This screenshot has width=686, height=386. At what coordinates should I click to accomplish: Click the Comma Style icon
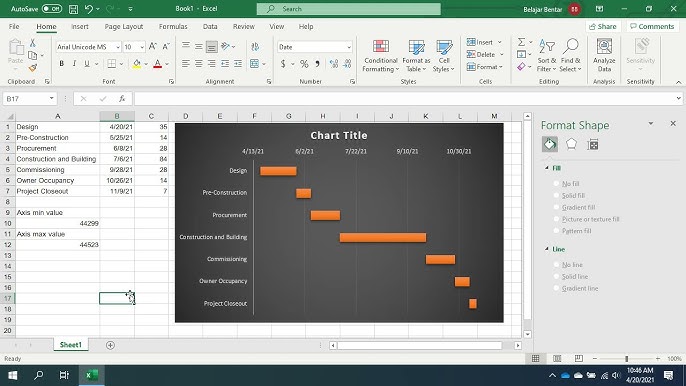coord(317,64)
